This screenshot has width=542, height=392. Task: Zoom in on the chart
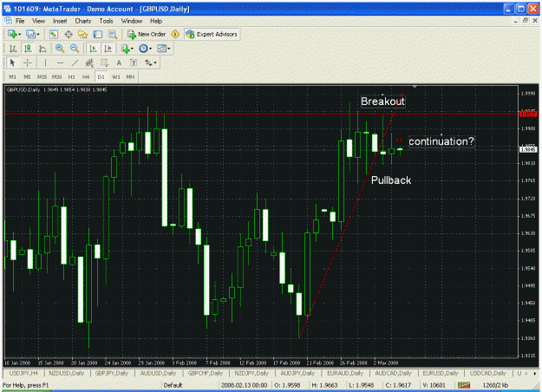60,49
